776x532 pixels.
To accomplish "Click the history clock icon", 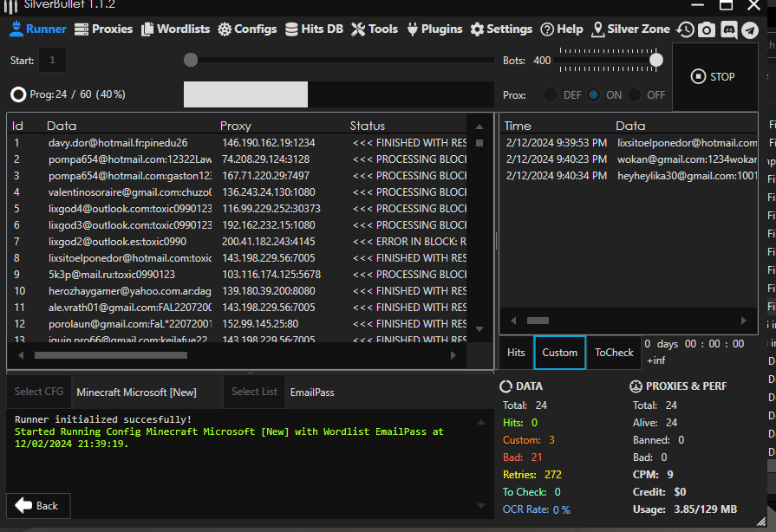I will click(x=685, y=30).
